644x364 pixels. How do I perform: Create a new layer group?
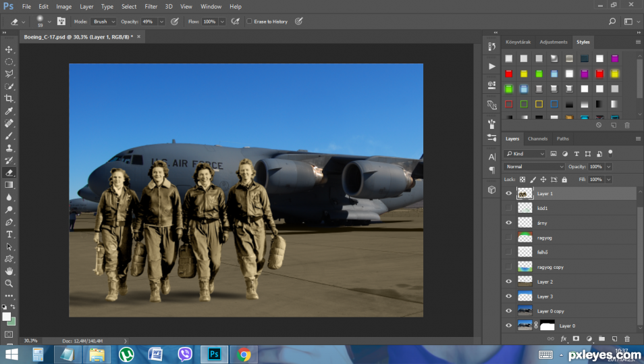(x=601, y=338)
